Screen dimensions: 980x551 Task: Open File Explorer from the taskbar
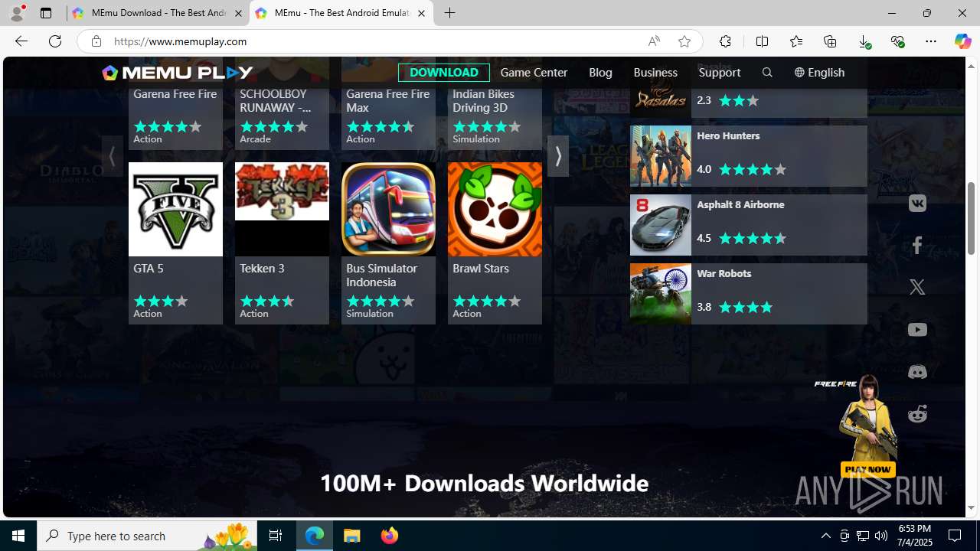(x=352, y=536)
